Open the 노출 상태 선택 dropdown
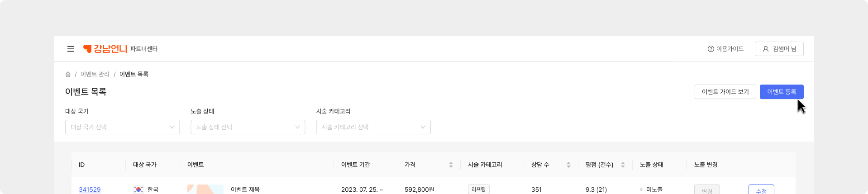Viewport: 868px width, 194px height. point(248,127)
